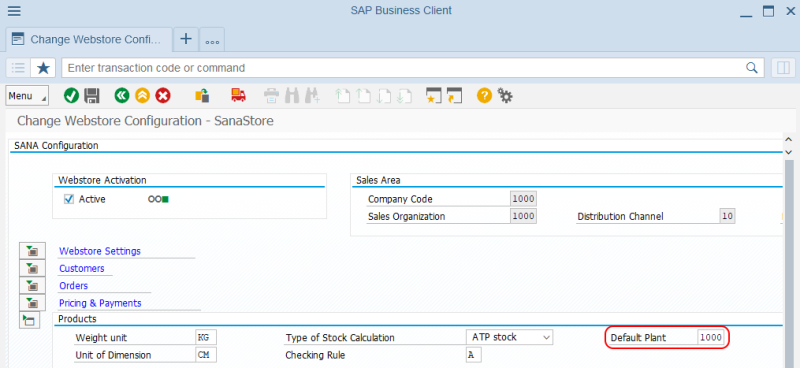Click the red transport truck icon

coord(238,95)
